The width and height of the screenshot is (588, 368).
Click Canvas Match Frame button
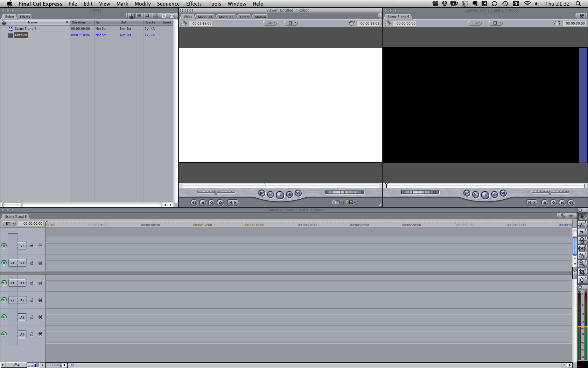tap(571, 203)
